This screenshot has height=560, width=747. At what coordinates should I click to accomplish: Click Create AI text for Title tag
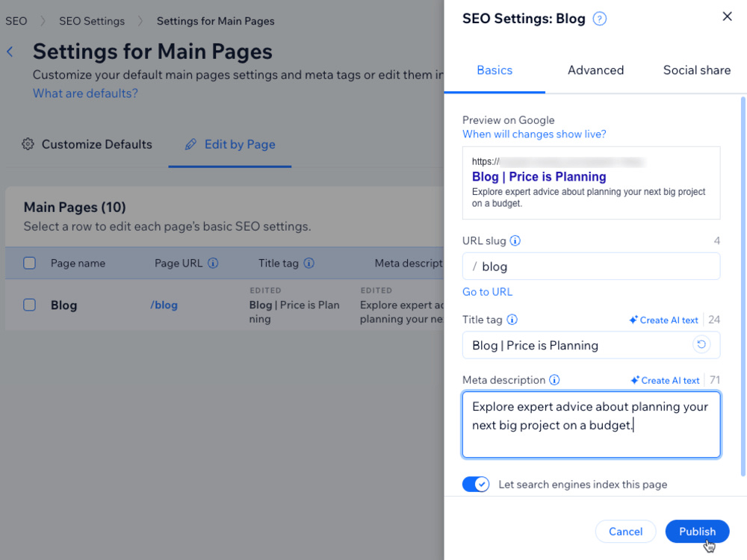click(x=663, y=320)
